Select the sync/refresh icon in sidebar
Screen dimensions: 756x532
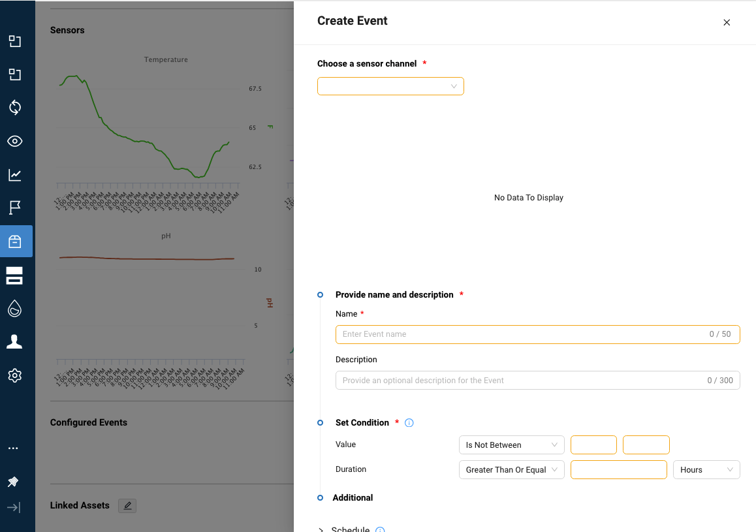pyautogui.click(x=14, y=108)
